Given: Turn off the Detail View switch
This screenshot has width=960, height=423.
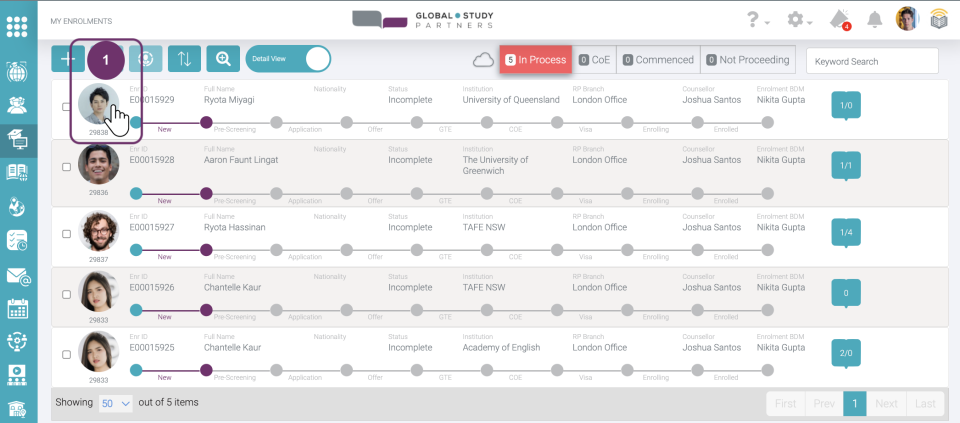Looking at the screenshot, I should tap(288, 59).
